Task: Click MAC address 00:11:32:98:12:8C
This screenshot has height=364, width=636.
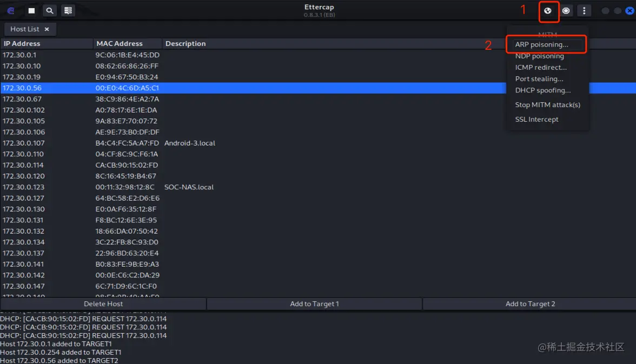Action: pyautogui.click(x=125, y=187)
